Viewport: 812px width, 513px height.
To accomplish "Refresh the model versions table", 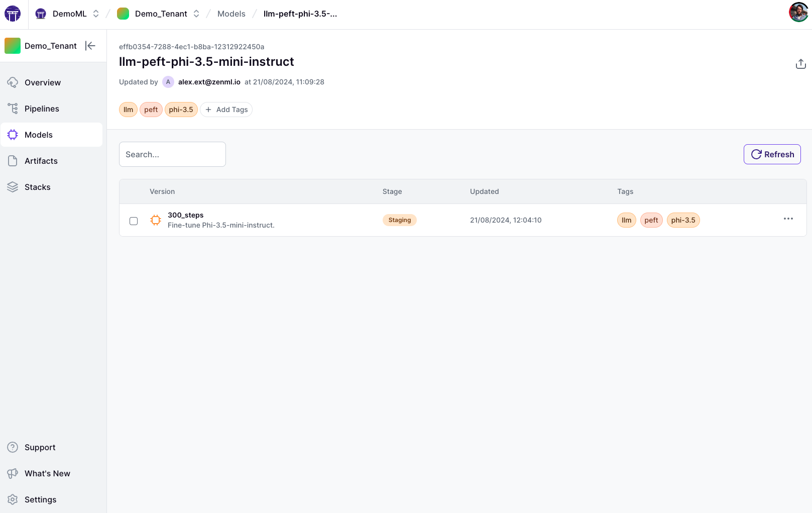I will click(772, 154).
